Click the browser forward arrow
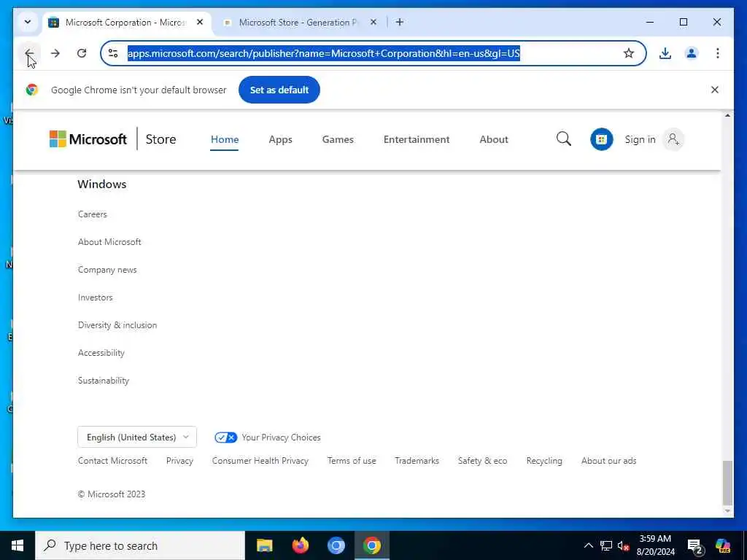The image size is (747, 560). 55,53
